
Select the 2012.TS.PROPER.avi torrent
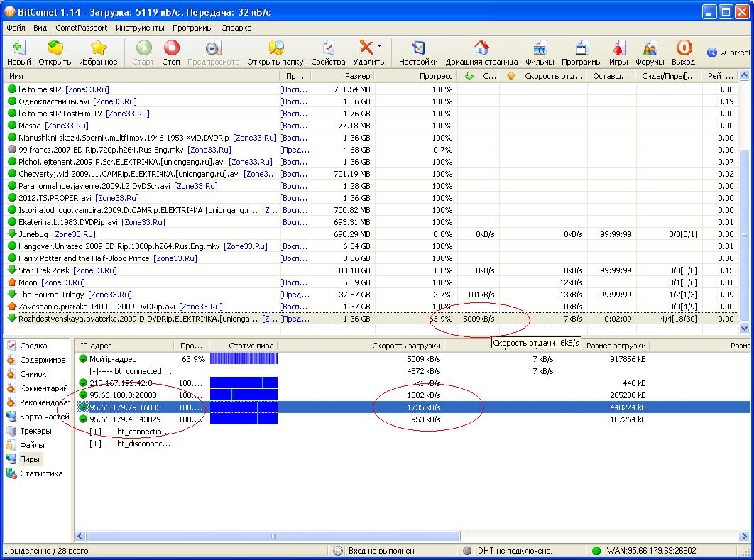point(371,198)
